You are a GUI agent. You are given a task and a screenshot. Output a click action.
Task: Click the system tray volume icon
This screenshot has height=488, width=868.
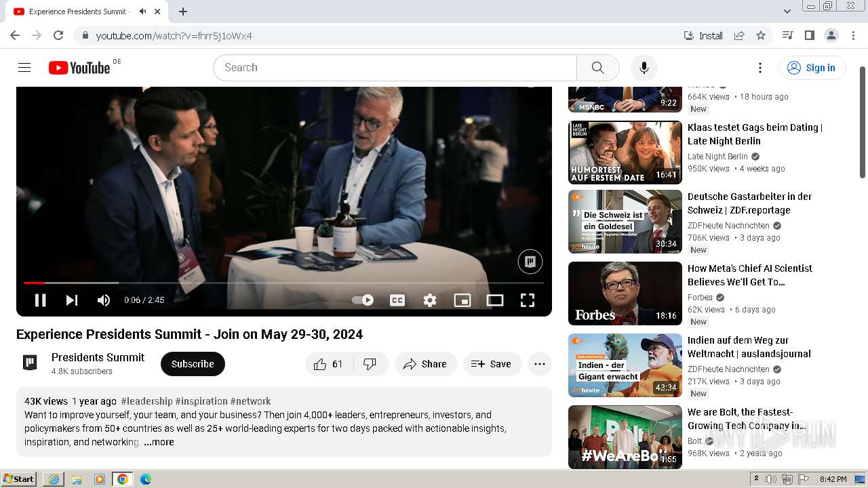pos(772,479)
